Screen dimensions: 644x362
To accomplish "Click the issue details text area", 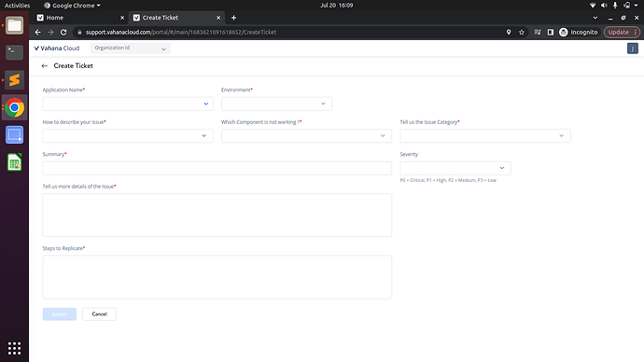I will coord(217,216).
